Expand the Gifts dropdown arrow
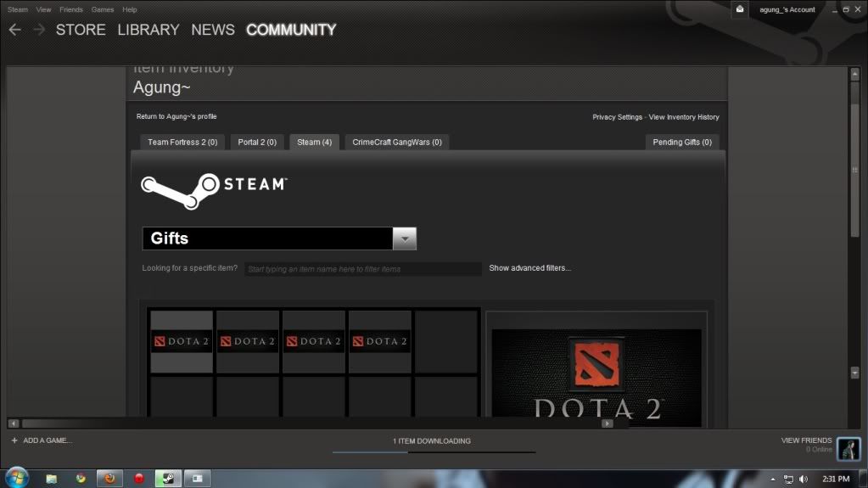The height and width of the screenshot is (488, 868). (405, 238)
